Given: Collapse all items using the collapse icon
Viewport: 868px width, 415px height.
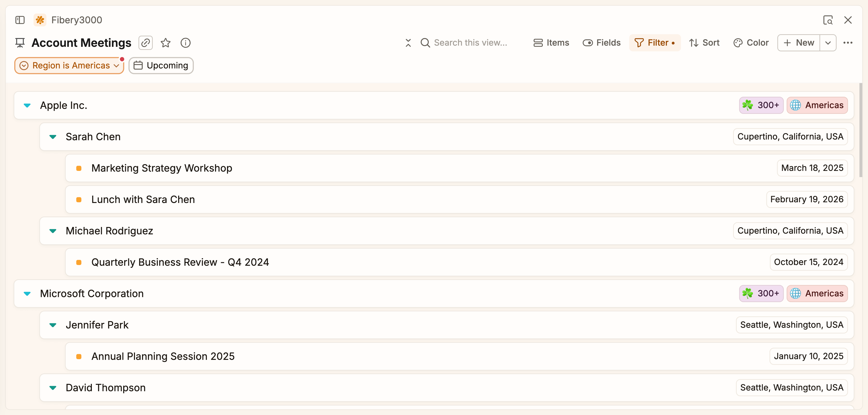Looking at the screenshot, I should point(408,43).
